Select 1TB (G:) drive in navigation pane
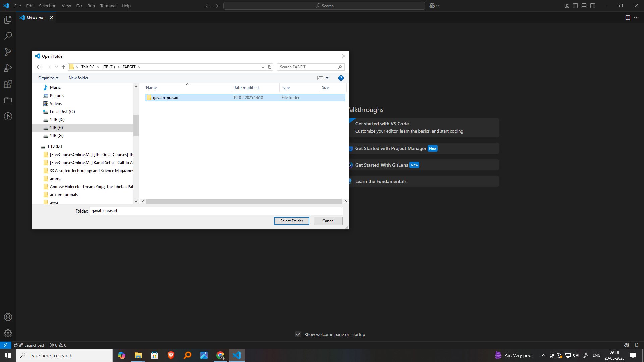This screenshot has height=362, width=644. point(57,136)
